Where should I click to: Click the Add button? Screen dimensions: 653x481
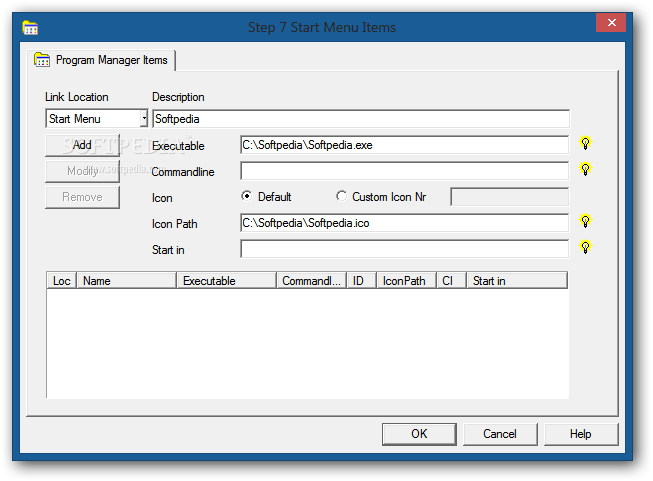coord(82,145)
